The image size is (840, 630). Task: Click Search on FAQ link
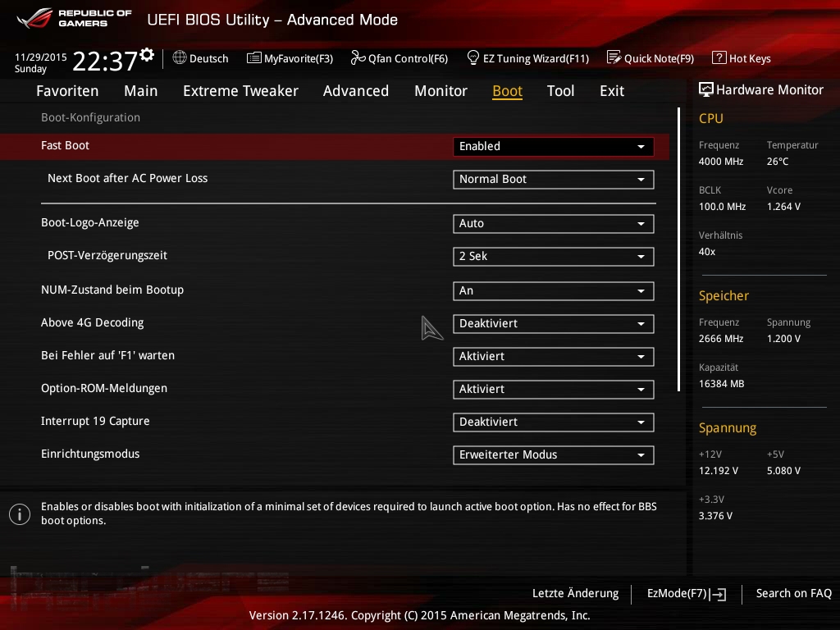(x=793, y=593)
